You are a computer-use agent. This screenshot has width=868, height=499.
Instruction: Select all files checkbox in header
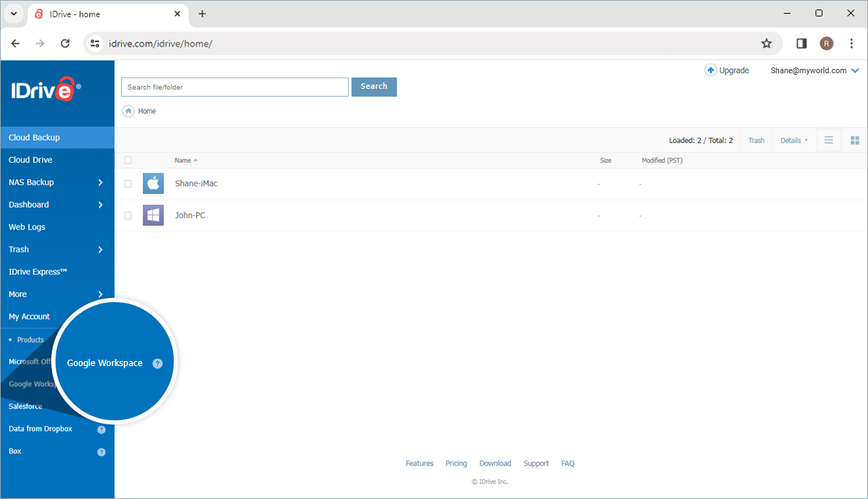coord(128,161)
